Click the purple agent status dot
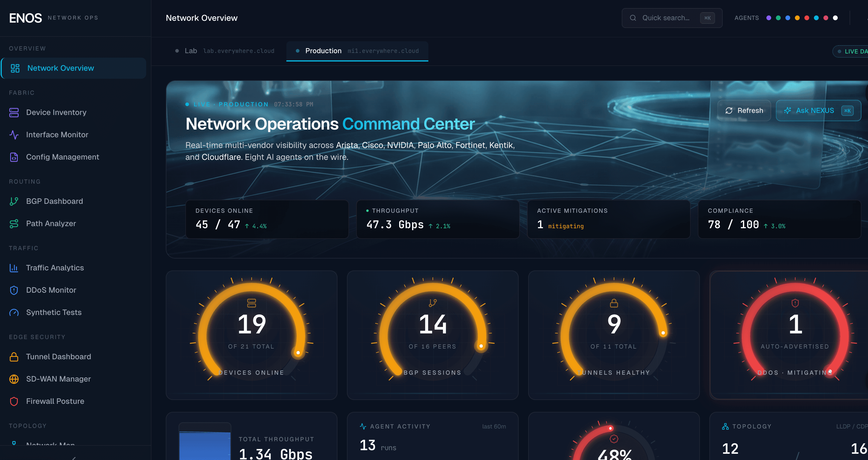Screen dimensions: 868x460 click(x=768, y=18)
